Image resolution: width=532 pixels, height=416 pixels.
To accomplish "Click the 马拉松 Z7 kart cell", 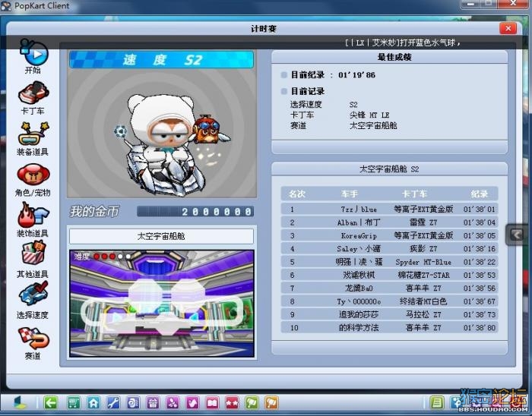I will [x=423, y=315].
